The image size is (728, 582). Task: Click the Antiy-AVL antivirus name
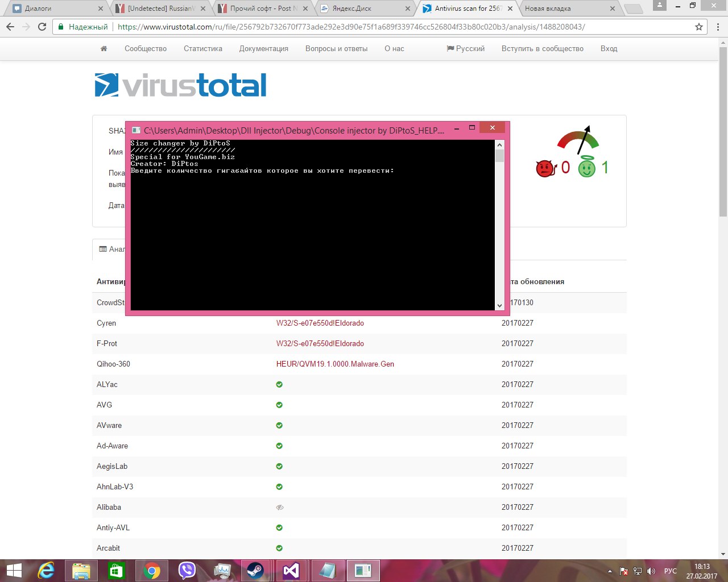point(113,527)
